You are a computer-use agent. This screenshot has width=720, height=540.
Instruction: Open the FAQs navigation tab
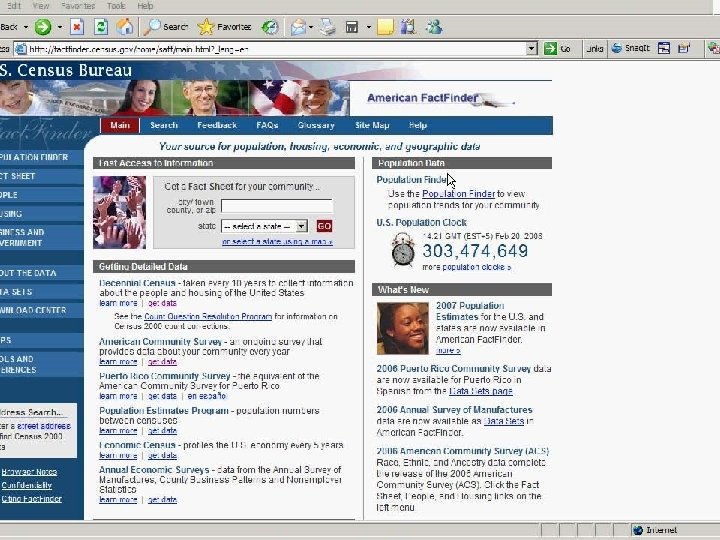pyautogui.click(x=267, y=125)
